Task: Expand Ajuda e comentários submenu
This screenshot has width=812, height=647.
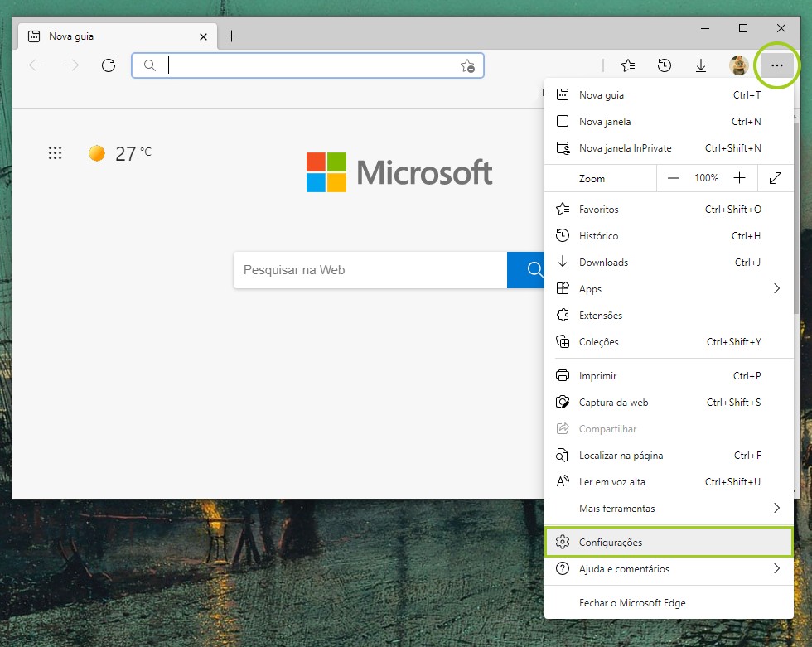Action: (776, 569)
